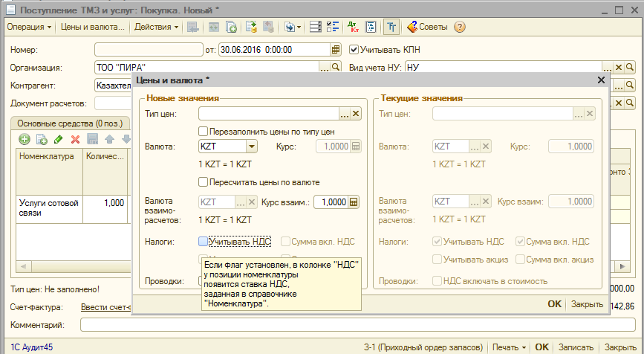Delete the row with the red X icon
This screenshot has height=354, width=644.
tap(75, 139)
